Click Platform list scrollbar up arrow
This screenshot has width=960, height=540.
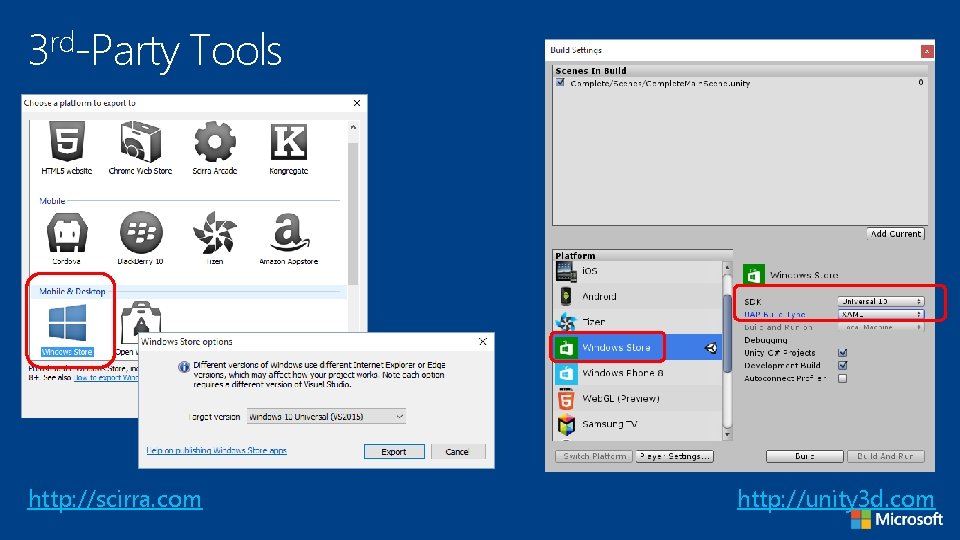point(727,267)
